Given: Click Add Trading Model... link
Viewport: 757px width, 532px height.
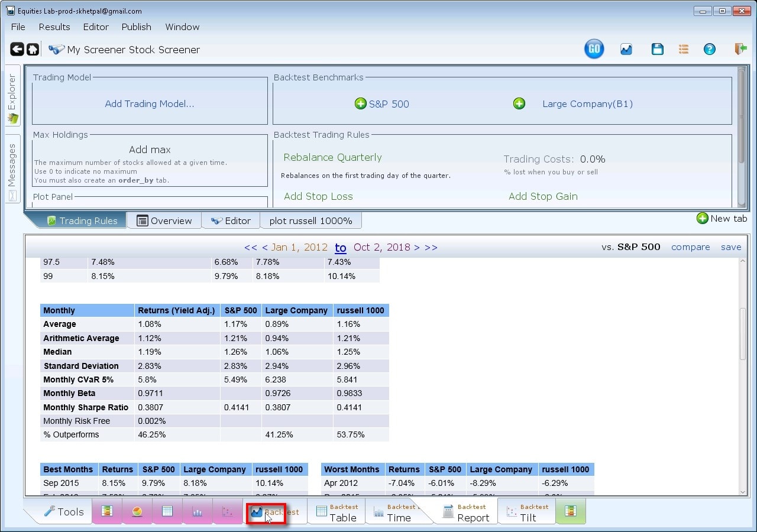Looking at the screenshot, I should pyautogui.click(x=150, y=103).
